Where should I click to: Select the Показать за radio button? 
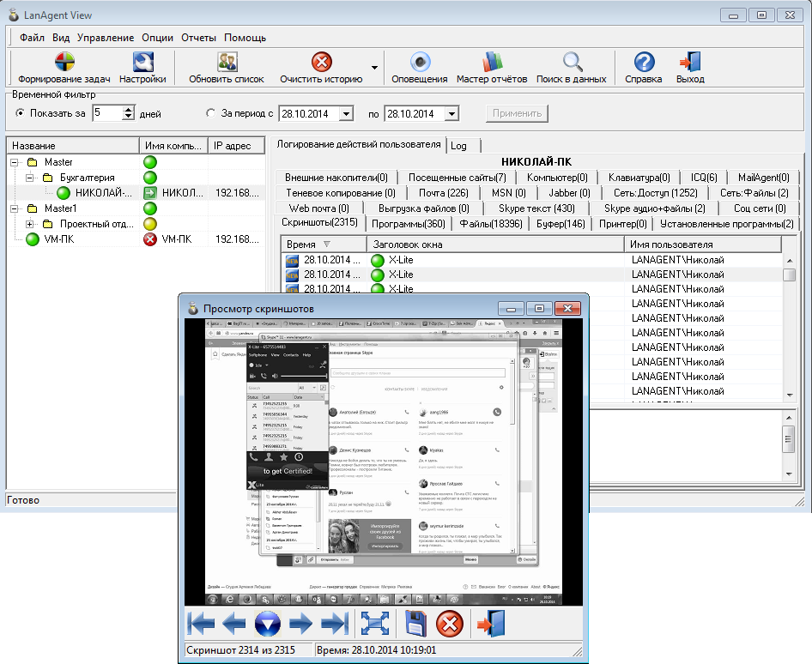[x=21, y=113]
